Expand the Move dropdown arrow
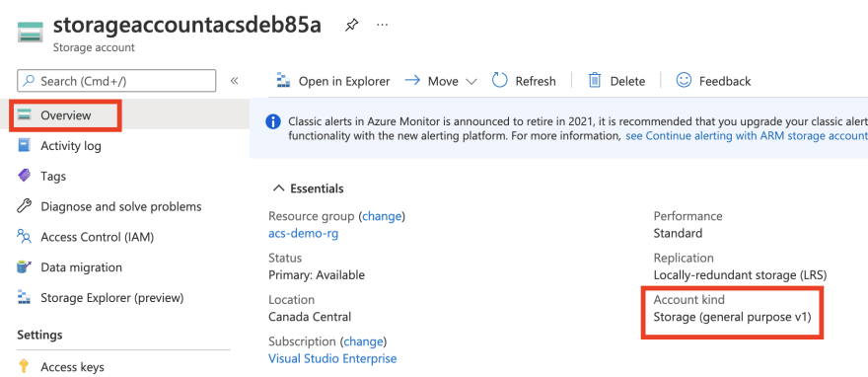This screenshot has width=868, height=377. (471, 81)
